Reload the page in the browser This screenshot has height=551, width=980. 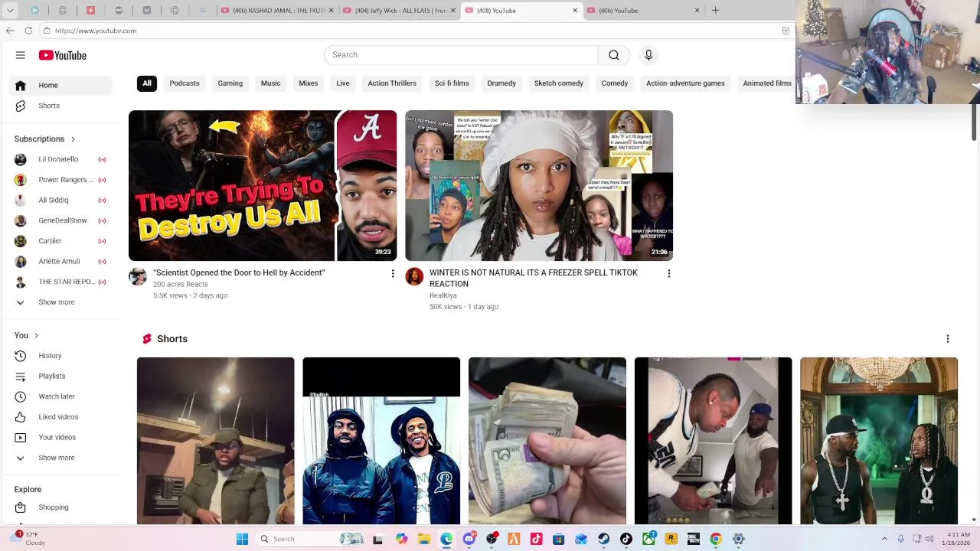pos(28,31)
